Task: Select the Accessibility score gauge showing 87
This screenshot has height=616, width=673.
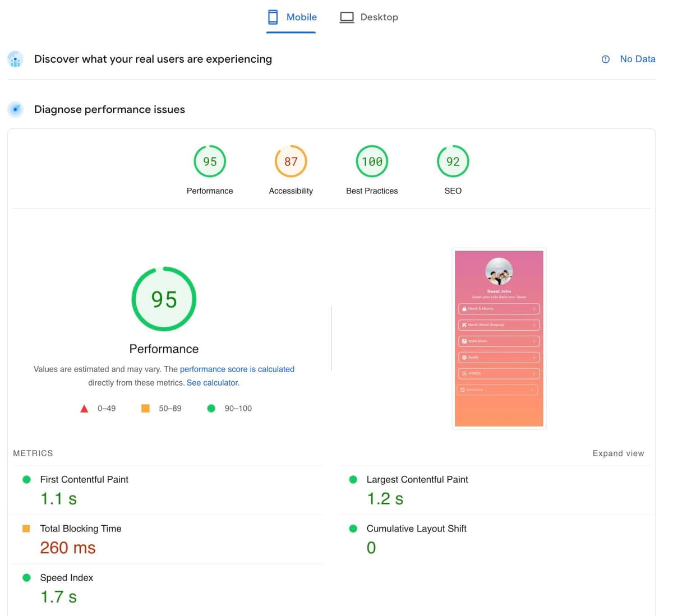Action: click(x=291, y=161)
